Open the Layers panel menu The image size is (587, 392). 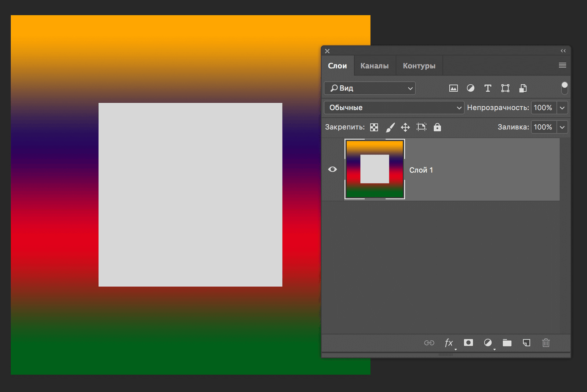(x=562, y=65)
